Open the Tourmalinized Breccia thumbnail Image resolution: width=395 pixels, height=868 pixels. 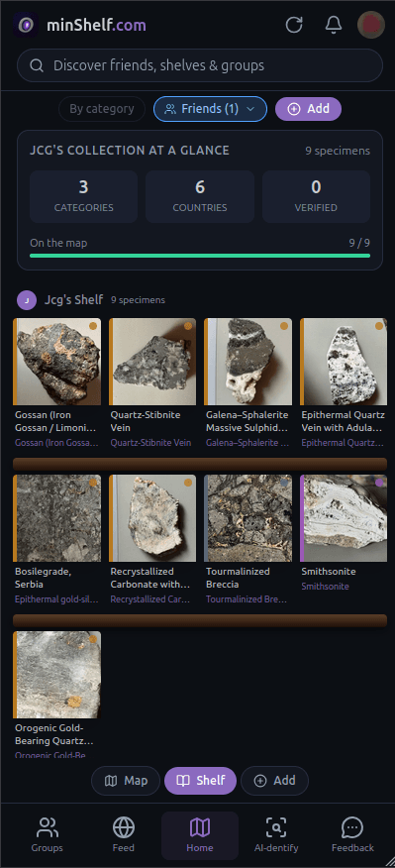tap(247, 518)
